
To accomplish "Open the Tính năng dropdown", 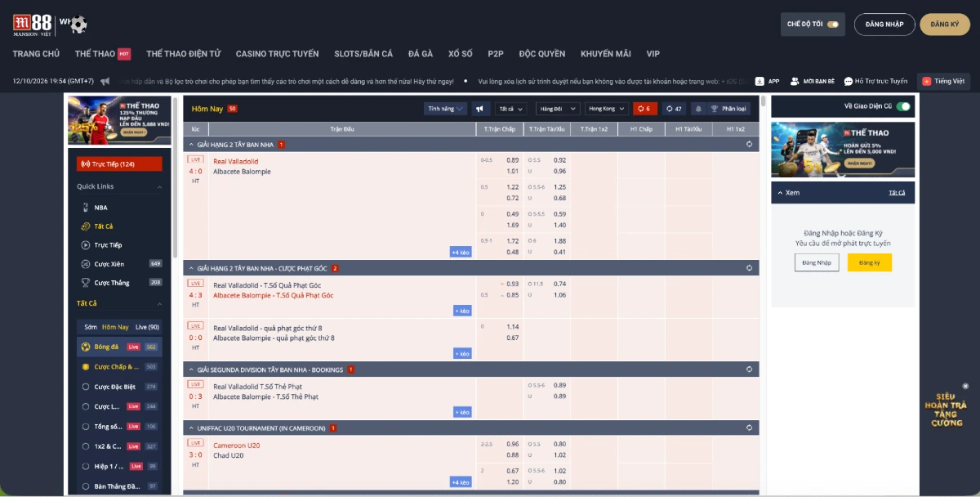I will 445,109.
